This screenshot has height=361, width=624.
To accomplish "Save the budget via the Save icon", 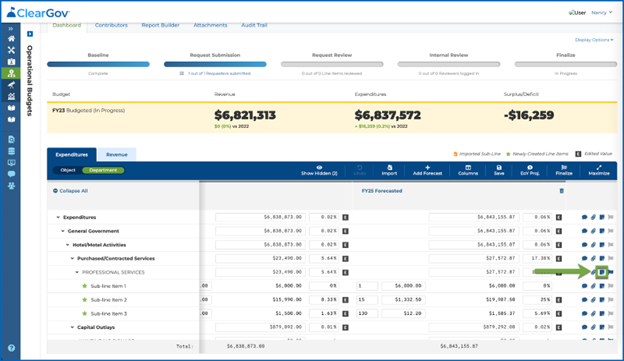I will coord(499,170).
